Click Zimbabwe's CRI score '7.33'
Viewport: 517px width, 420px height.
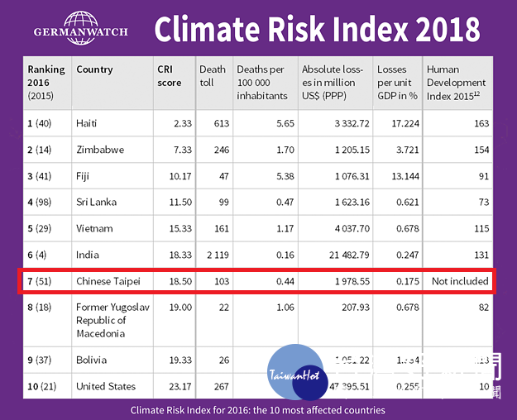click(x=183, y=150)
